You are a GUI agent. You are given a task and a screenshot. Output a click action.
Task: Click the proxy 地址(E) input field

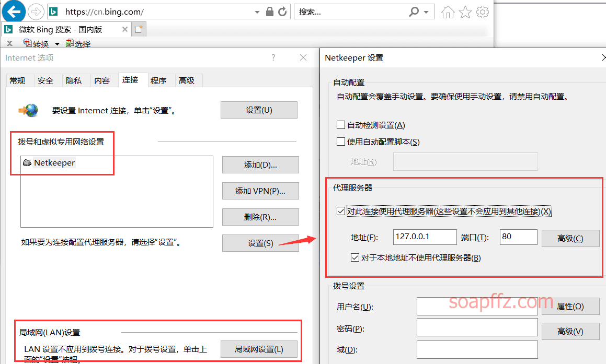pos(425,237)
